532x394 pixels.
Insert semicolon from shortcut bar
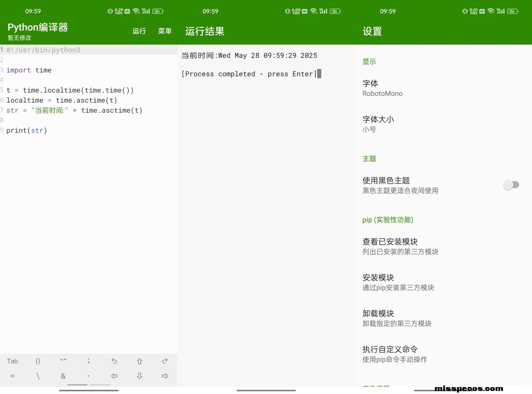tap(89, 361)
